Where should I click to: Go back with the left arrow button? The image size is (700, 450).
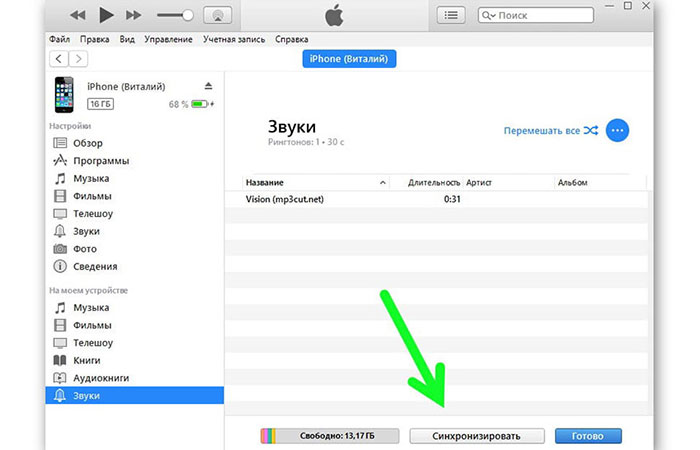coord(59,58)
